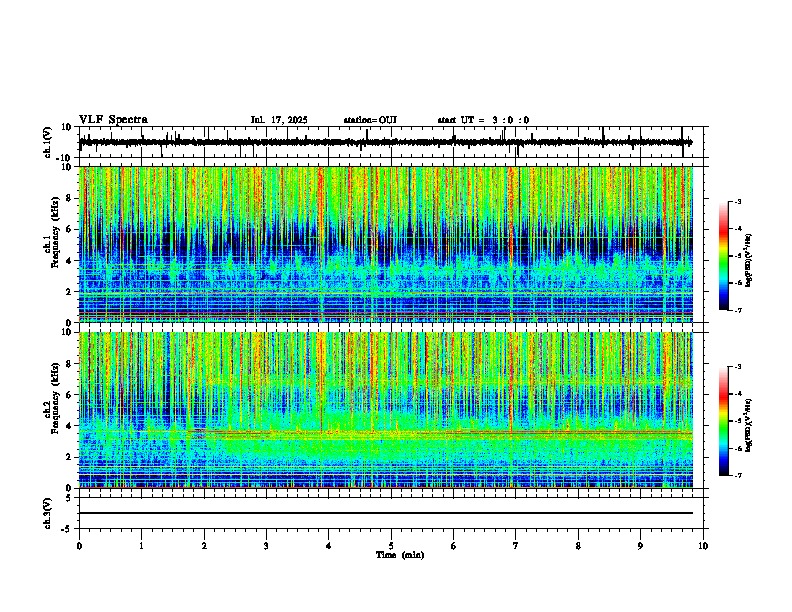
Task: Click the time axis tick label '0'
Action: click(79, 546)
